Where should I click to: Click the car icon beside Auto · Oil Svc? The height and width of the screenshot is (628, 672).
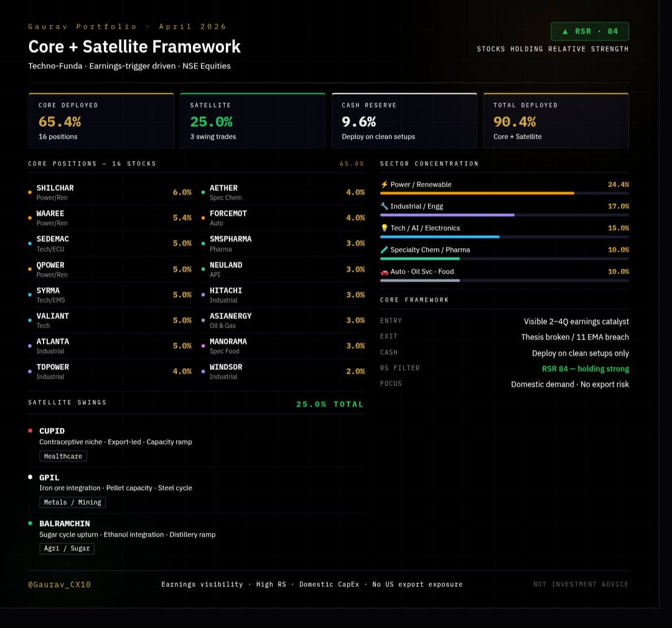(384, 272)
